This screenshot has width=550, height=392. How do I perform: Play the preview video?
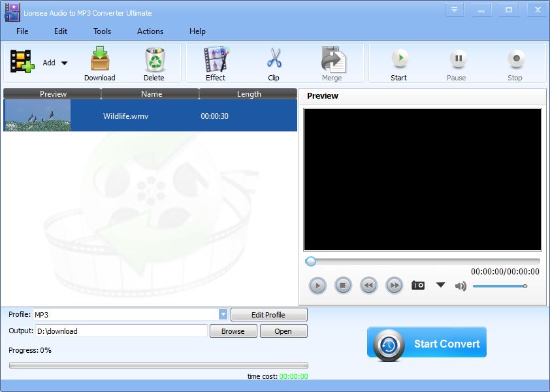(317, 286)
